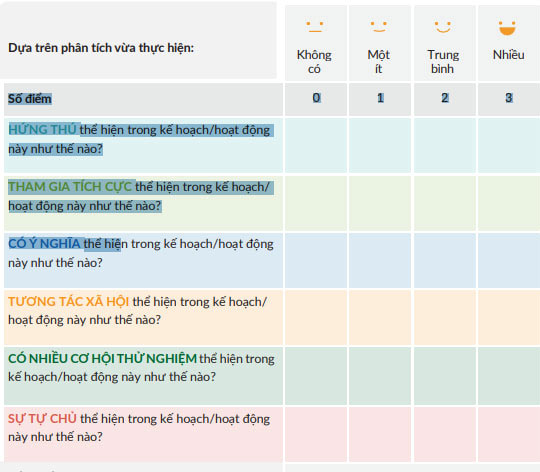
Task: Select the SỰ TỰ CHỦ cell under Nhiều
Action: [509, 434]
